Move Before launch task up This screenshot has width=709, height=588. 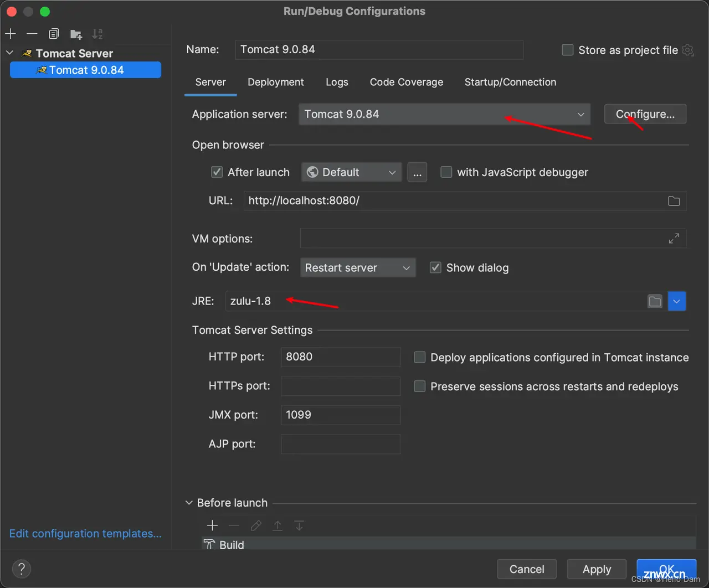(x=278, y=525)
